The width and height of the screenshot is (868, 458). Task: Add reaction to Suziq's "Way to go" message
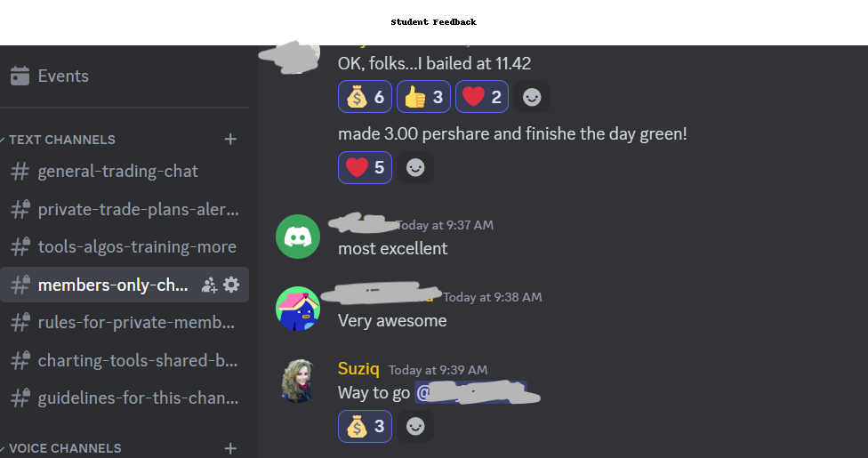pyautogui.click(x=415, y=426)
